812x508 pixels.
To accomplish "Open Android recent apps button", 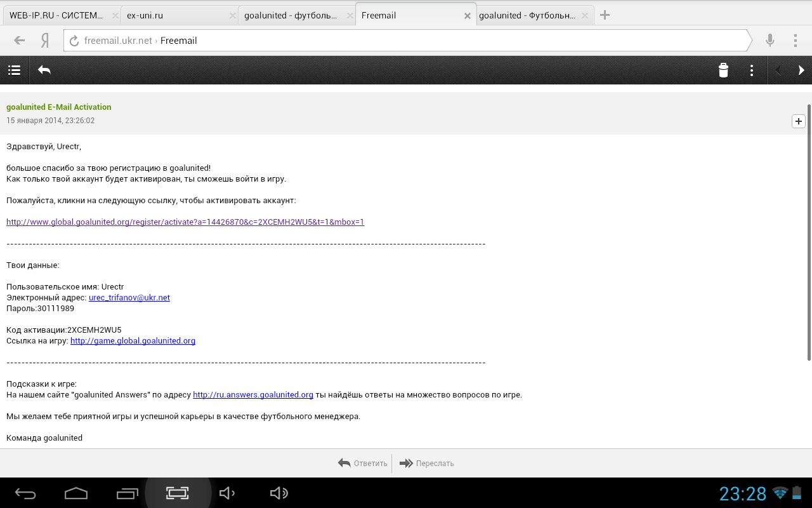I will [x=128, y=493].
